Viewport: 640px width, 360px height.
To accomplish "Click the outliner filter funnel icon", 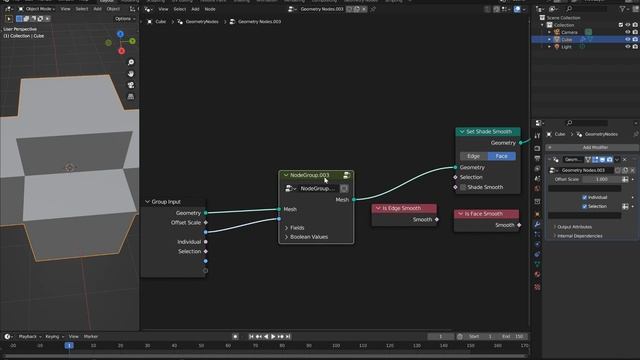I will point(622,9).
